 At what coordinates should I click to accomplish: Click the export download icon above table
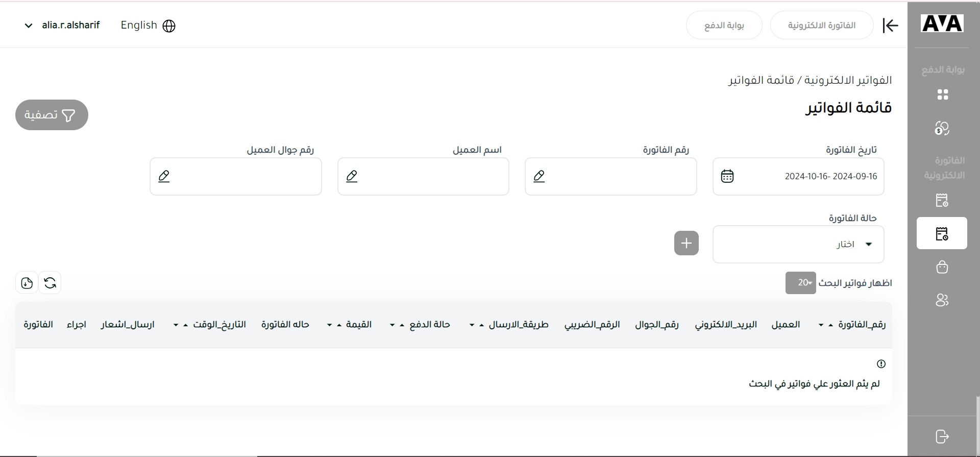click(x=27, y=283)
